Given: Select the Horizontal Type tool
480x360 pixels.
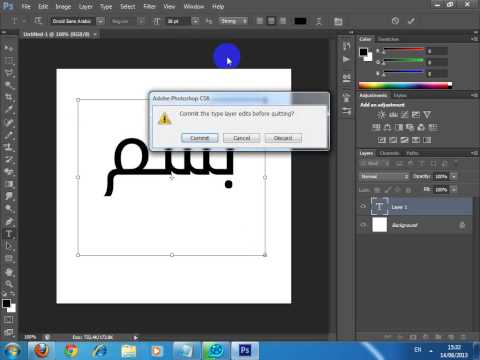Looking at the screenshot, I should click(9, 234).
